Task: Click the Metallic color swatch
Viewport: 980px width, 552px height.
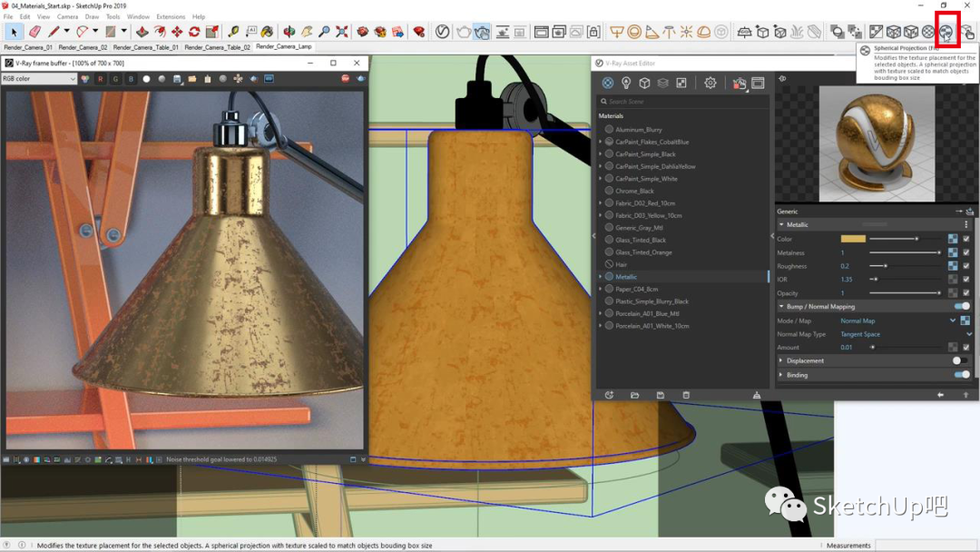Action: pos(853,239)
